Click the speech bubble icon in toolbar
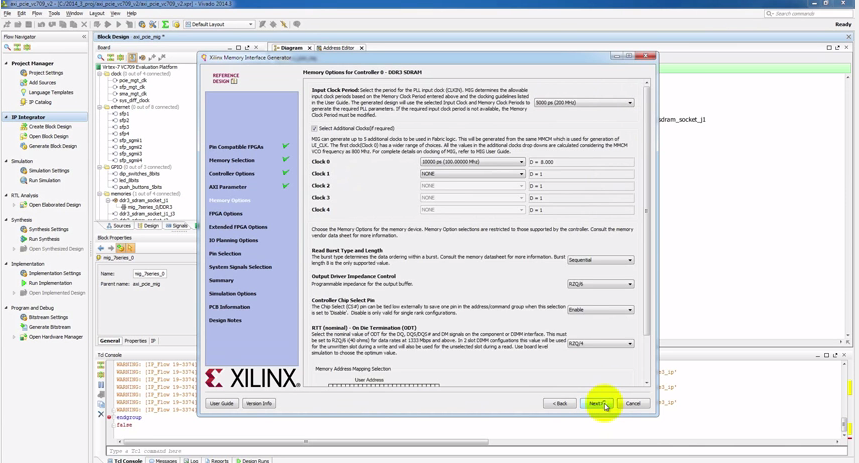This screenshot has width=859, height=463. (x=297, y=24)
